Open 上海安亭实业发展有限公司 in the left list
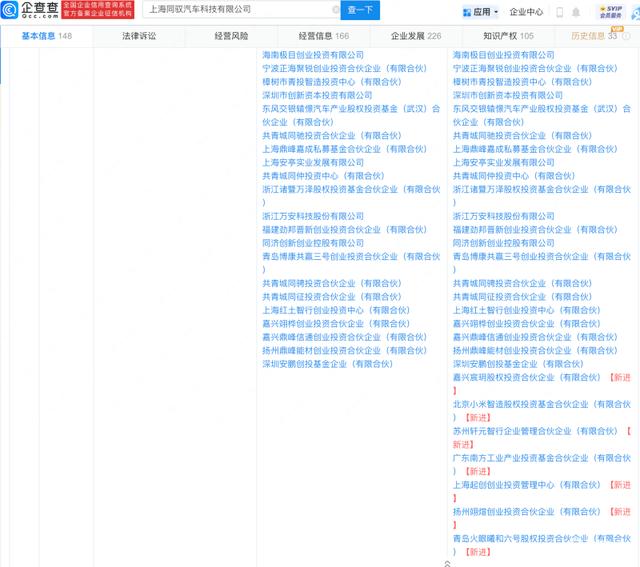 [x=313, y=163]
